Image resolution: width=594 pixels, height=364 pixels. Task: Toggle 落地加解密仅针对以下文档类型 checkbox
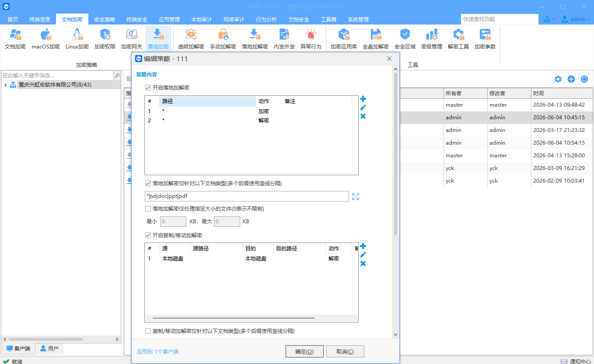tap(148, 184)
